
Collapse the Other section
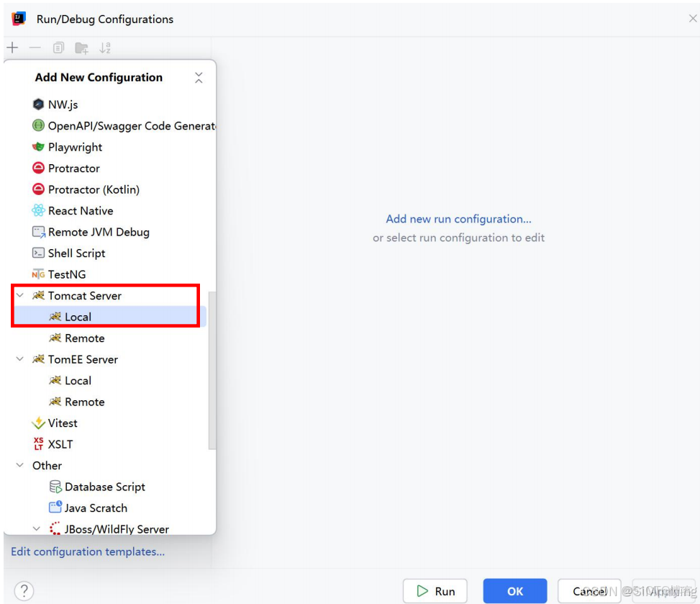(x=19, y=466)
